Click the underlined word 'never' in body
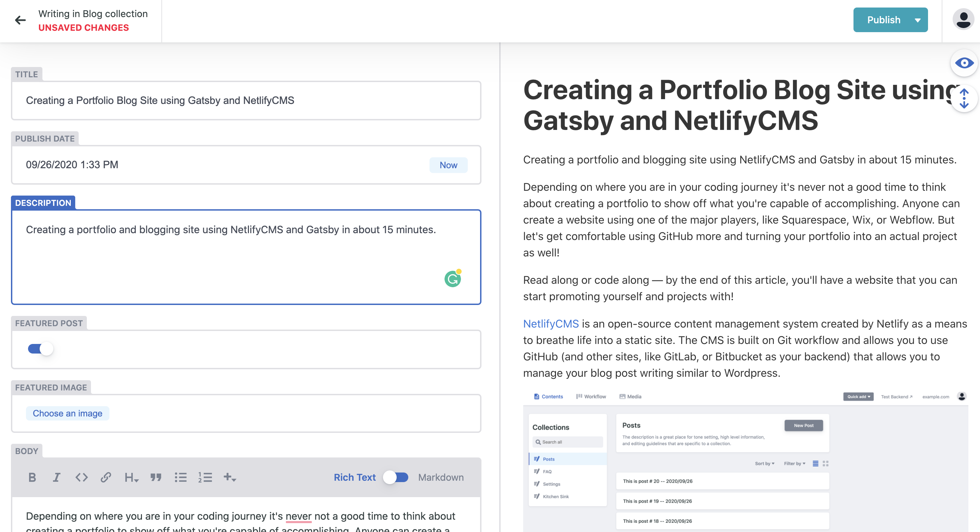 pyautogui.click(x=298, y=516)
